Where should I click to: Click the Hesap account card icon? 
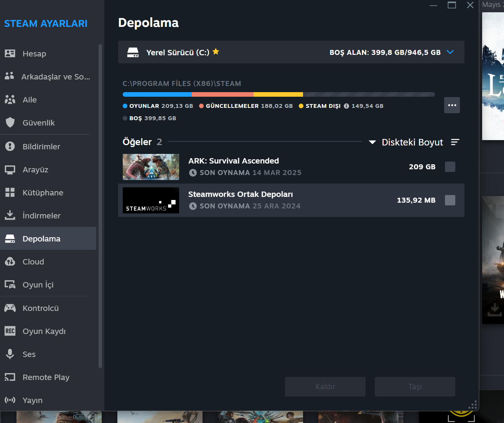point(10,53)
